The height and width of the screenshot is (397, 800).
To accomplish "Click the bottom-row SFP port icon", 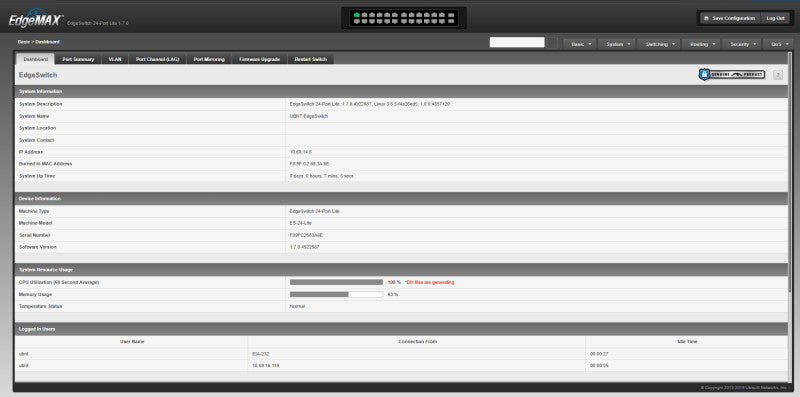I will (x=451, y=21).
